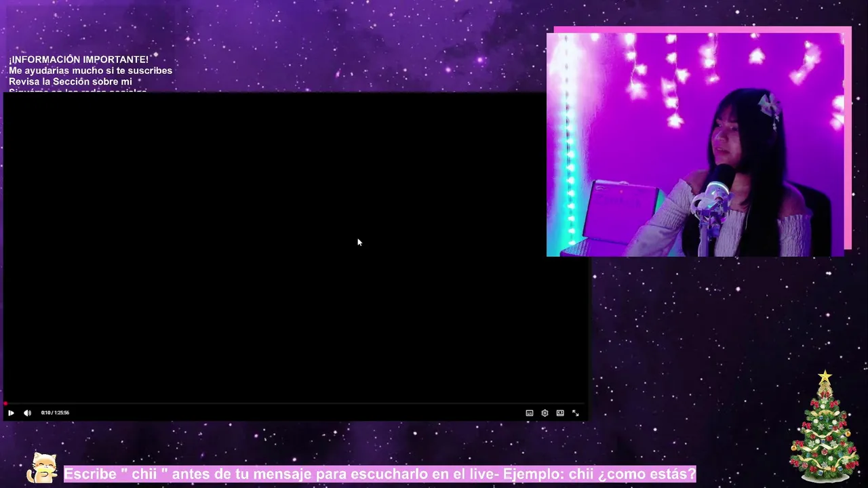
Task: Click 'Revisa la Sección sobre mi' text
Action: coord(71,81)
